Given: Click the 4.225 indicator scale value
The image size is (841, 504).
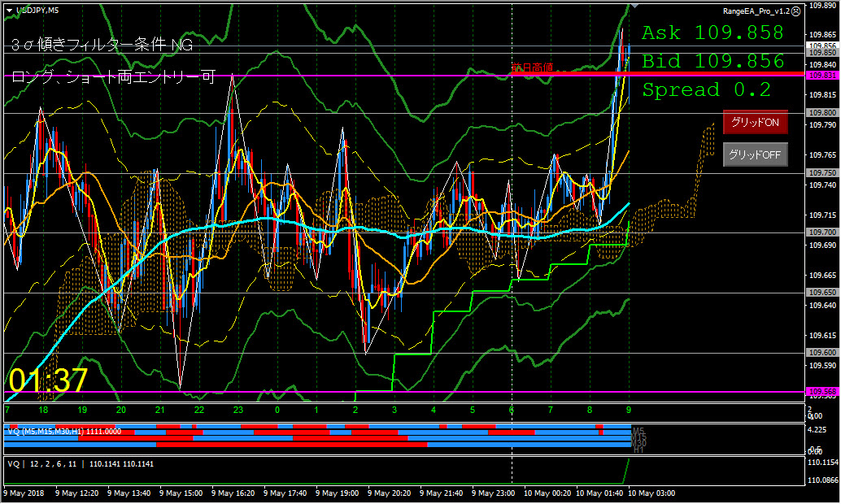Looking at the screenshot, I should (x=817, y=429).
